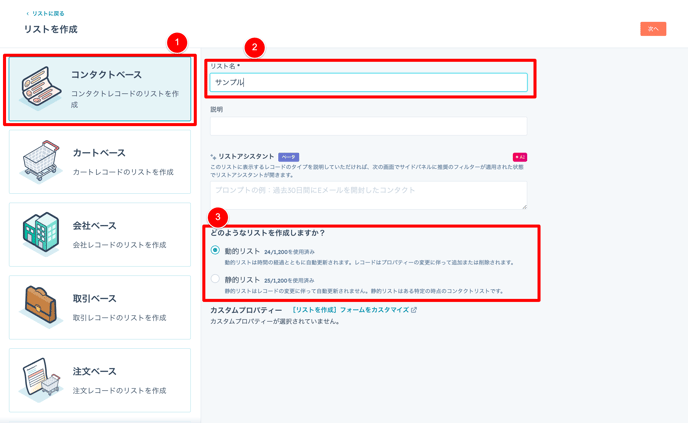Image resolution: width=688 pixels, height=423 pixels.
Task: Select the 動的リスト radio button
Action: click(215, 250)
